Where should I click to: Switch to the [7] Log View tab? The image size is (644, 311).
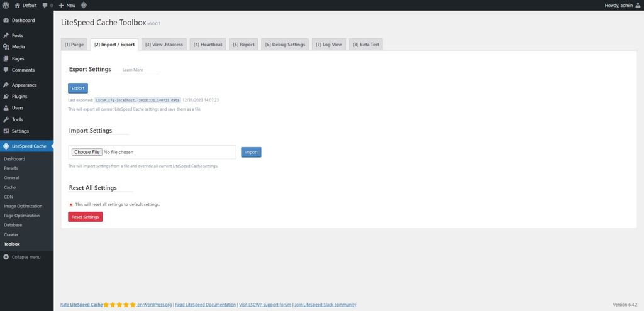point(329,45)
